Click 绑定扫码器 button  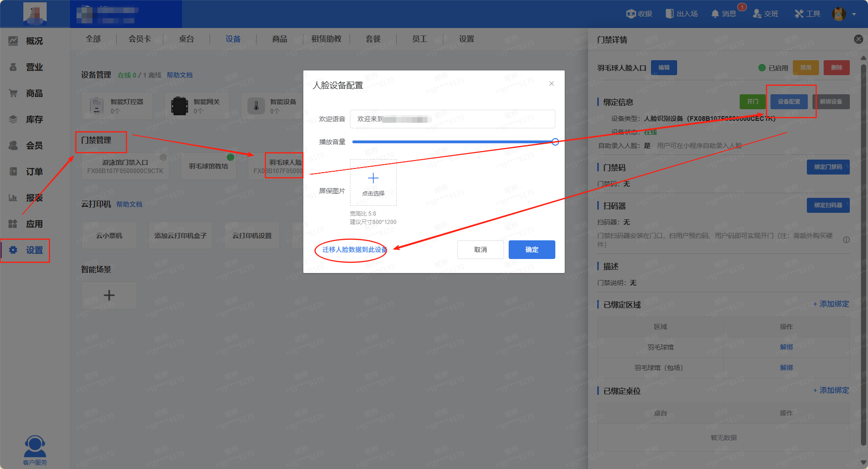click(828, 205)
